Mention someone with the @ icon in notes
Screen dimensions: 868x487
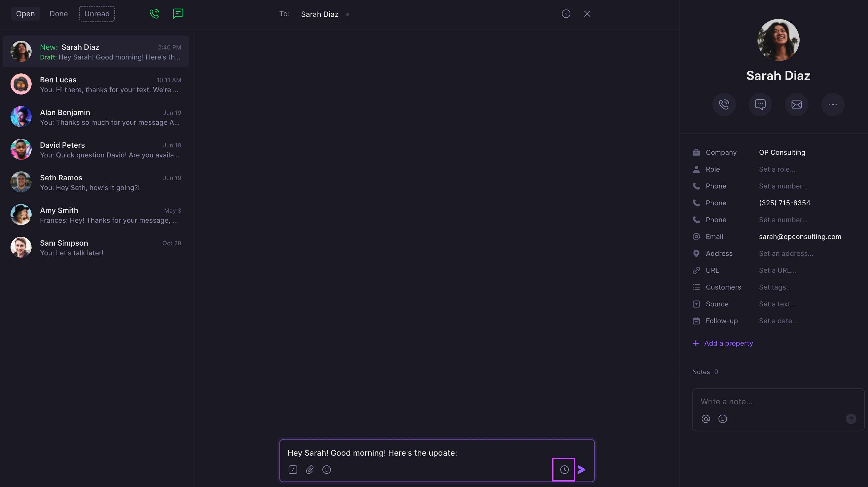click(706, 419)
